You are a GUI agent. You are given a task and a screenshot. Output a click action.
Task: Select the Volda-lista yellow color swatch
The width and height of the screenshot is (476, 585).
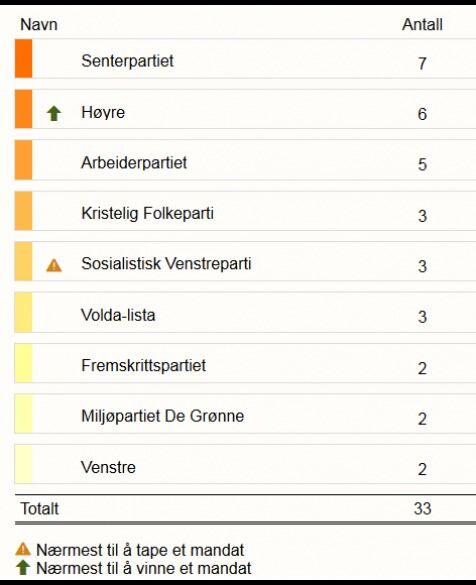tap(24, 312)
